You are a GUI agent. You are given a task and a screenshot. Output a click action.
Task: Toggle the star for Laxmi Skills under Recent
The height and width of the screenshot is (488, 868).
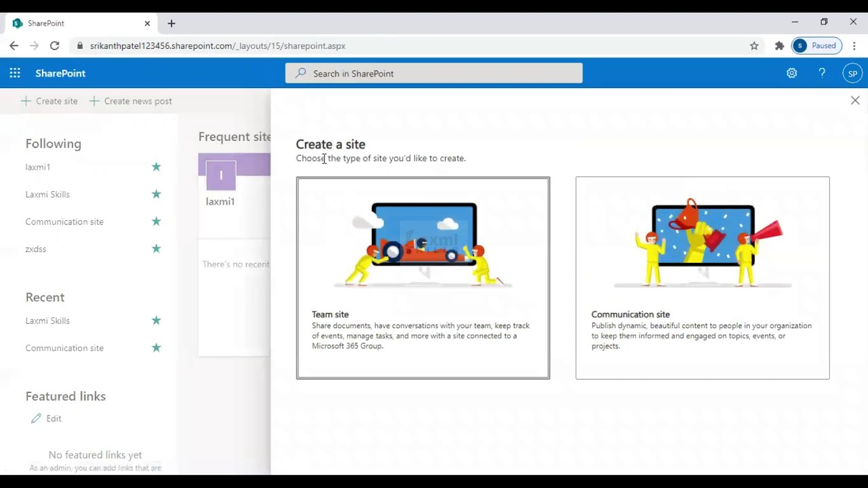coord(156,321)
